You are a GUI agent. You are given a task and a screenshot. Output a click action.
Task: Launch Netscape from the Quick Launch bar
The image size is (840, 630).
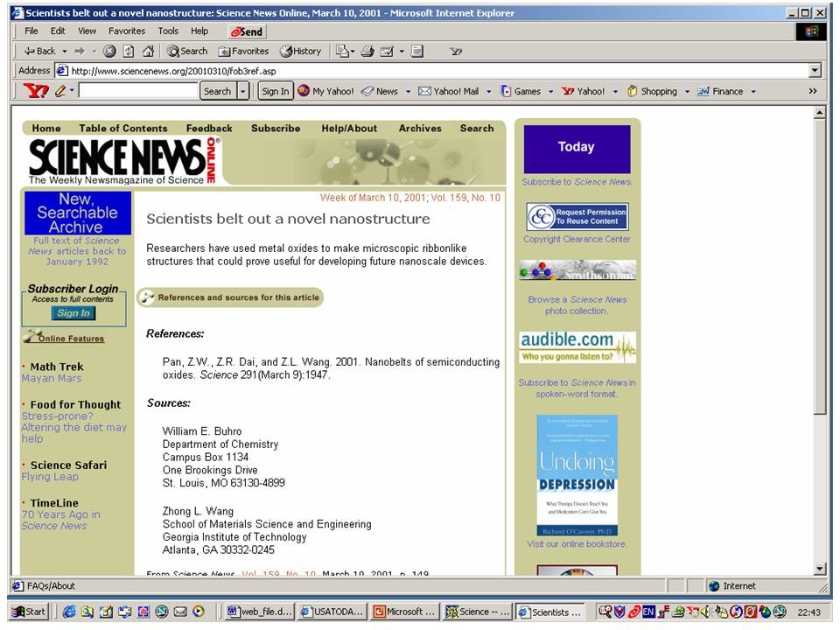click(x=162, y=612)
